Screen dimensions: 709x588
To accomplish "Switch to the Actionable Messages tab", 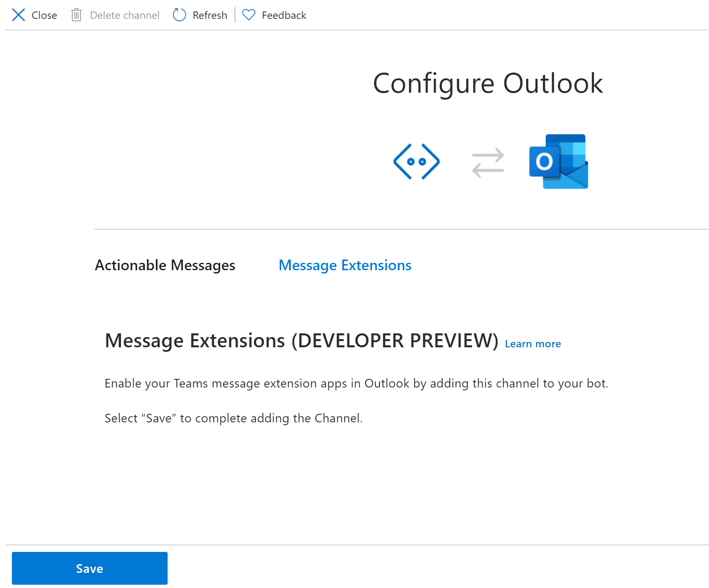I will pyautogui.click(x=165, y=265).
